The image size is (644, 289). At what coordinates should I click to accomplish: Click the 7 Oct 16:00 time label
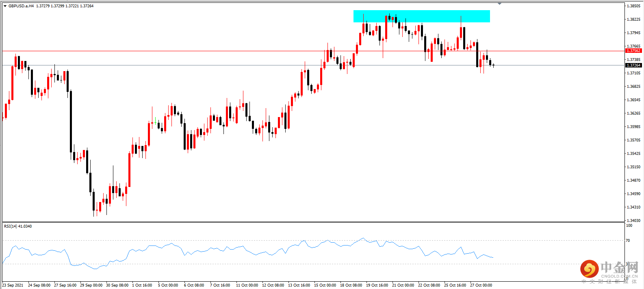tap(220, 285)
